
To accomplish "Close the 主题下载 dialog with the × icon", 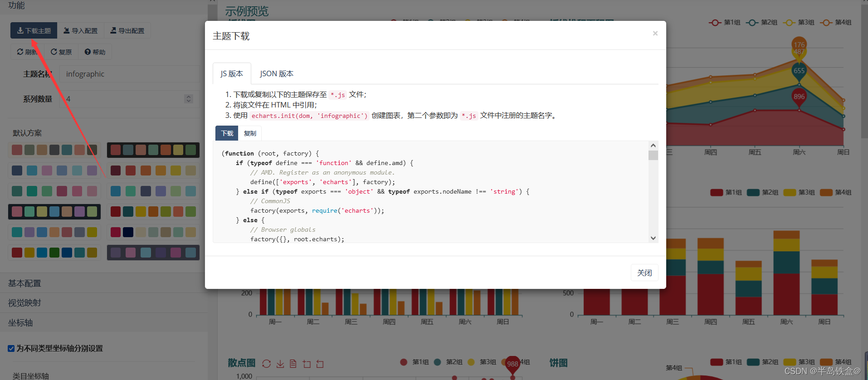I will tap(655, 33).
